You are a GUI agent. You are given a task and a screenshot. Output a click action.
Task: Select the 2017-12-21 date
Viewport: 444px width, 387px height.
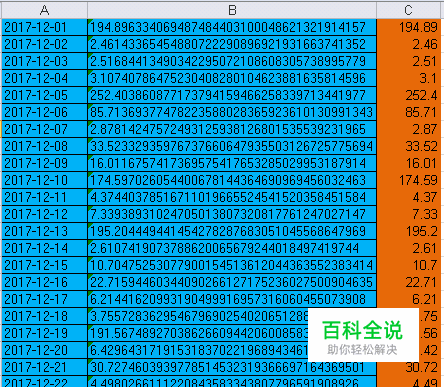pyautogui.click(x=44, y=367)
